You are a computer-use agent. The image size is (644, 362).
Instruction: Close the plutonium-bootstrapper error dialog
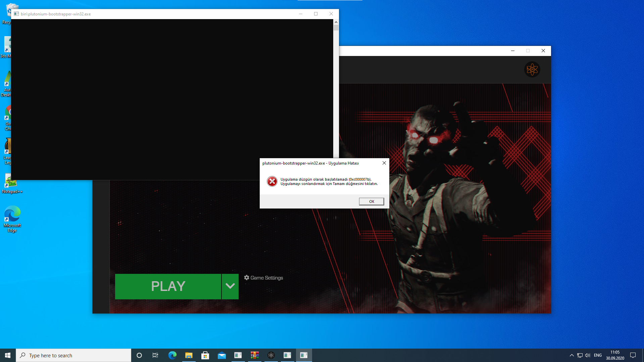coord(384,163)
